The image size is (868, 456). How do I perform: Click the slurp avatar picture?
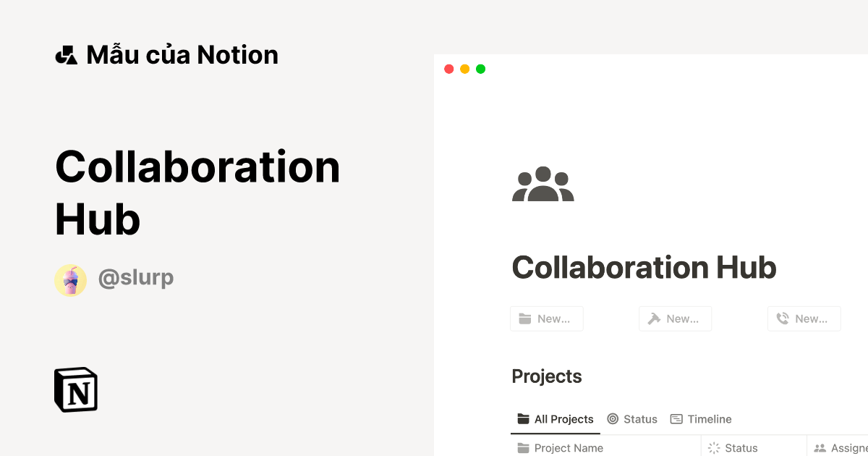click(70, 279)
